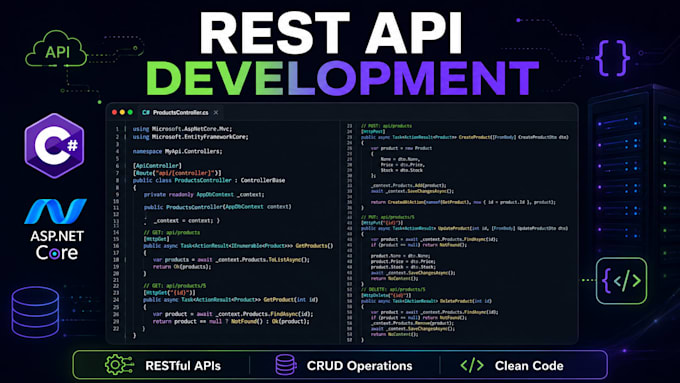Click the blue ASP.NET Core wave logo
The width and height of the screenshot is (680, 383).
coord(56,211)
